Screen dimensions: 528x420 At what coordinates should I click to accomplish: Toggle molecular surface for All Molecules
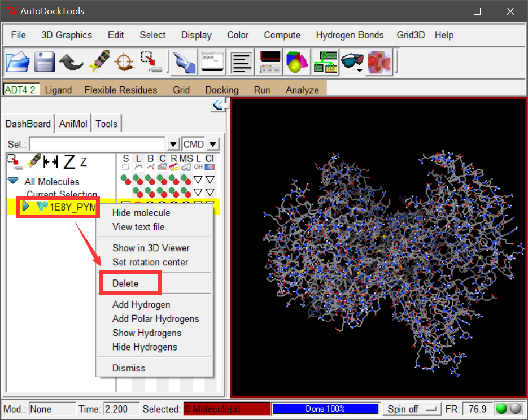186,180
